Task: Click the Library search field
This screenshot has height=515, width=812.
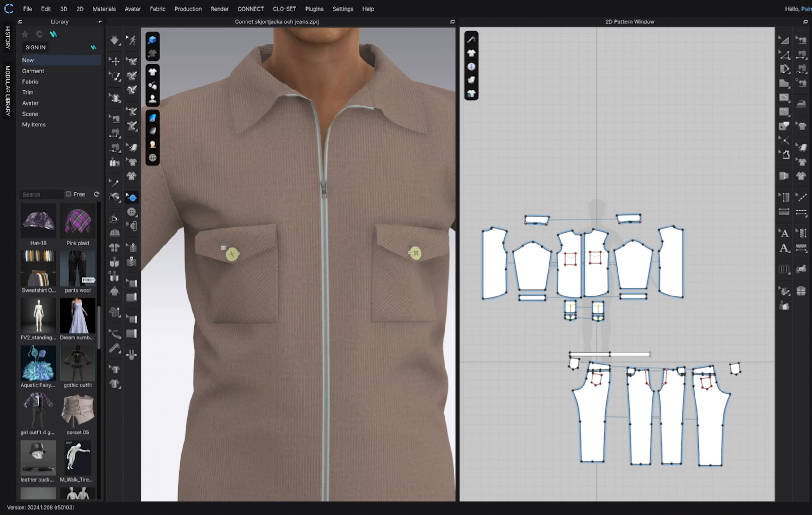Action: point(41,194)
